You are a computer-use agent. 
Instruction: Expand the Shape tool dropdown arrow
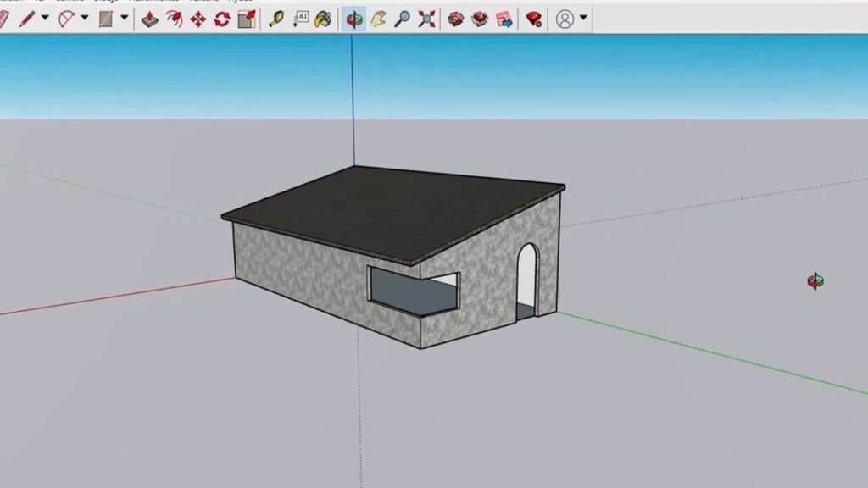(x=125, y=19)
